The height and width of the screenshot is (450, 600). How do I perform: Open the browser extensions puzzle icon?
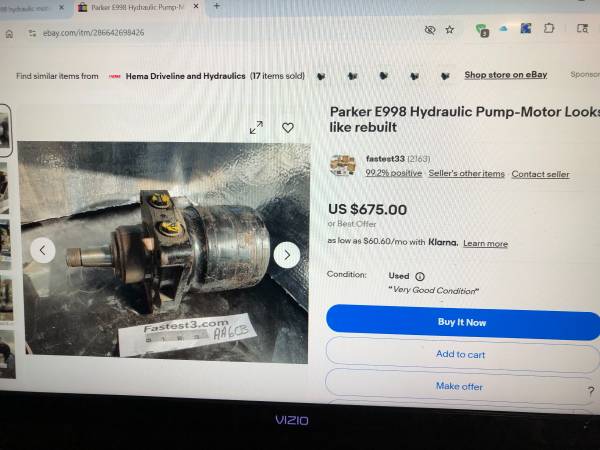point(549,28)
